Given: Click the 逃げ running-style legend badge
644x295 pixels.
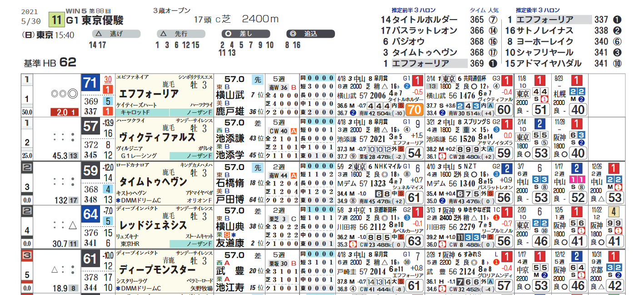Looking at the screenshot, I should click(116, 34).
